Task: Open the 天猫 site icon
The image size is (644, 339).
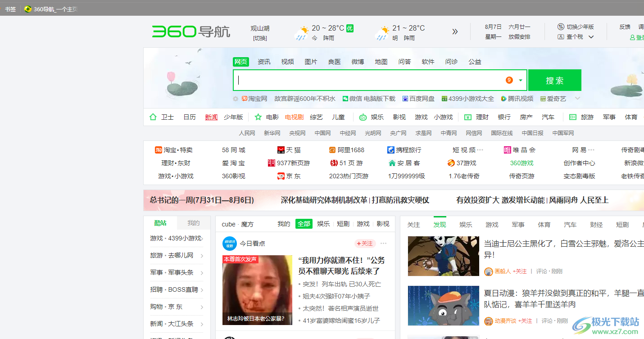Action: click(281, 150)
